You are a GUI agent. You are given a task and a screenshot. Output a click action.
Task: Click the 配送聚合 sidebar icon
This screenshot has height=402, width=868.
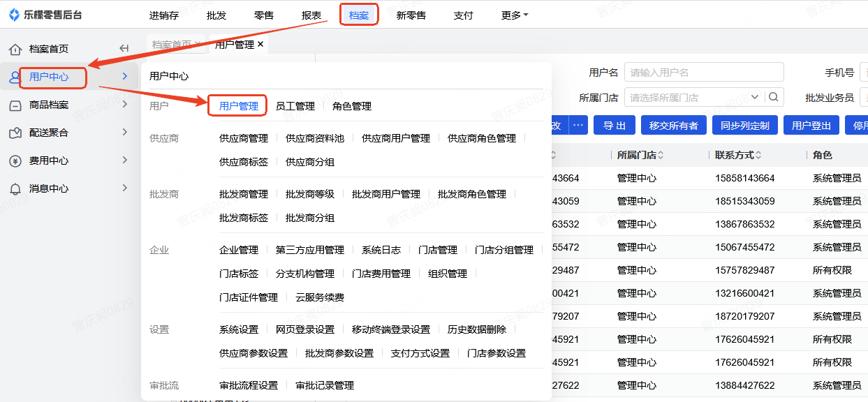click(x=15, y=133)
